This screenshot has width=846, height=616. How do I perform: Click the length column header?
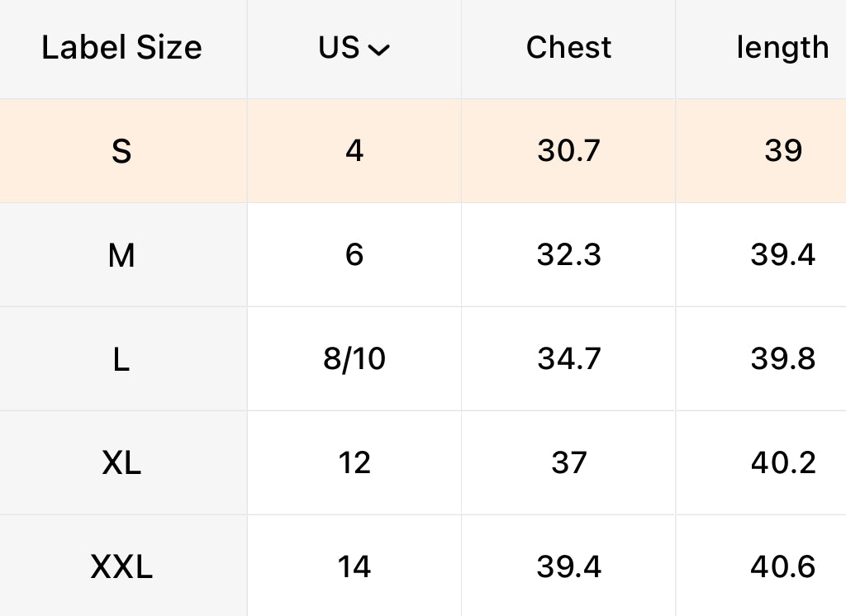click(783, 49)
